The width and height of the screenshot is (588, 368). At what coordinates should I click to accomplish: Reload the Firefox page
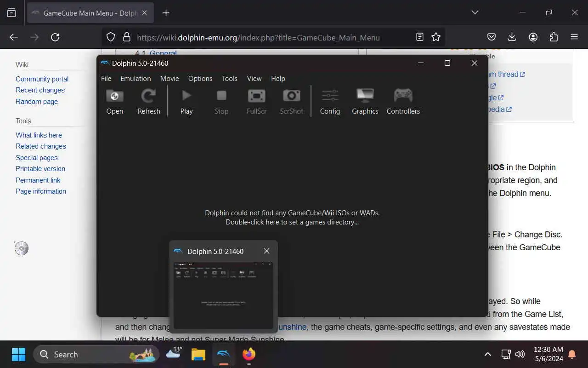55,37
